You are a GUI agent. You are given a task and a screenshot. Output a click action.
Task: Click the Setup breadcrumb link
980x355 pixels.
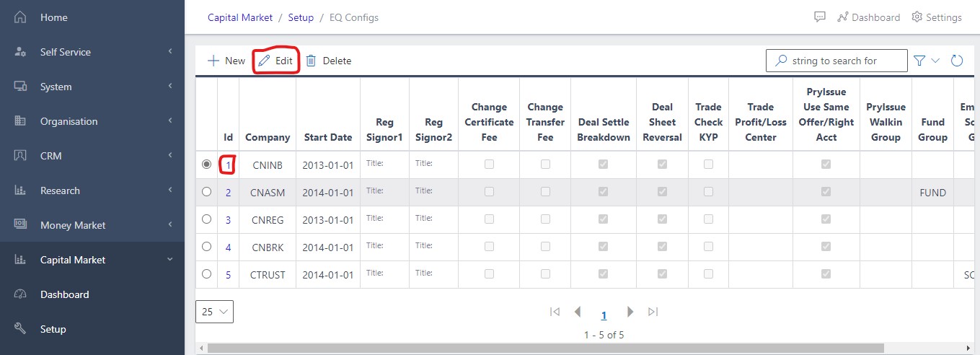pos(301,17)
